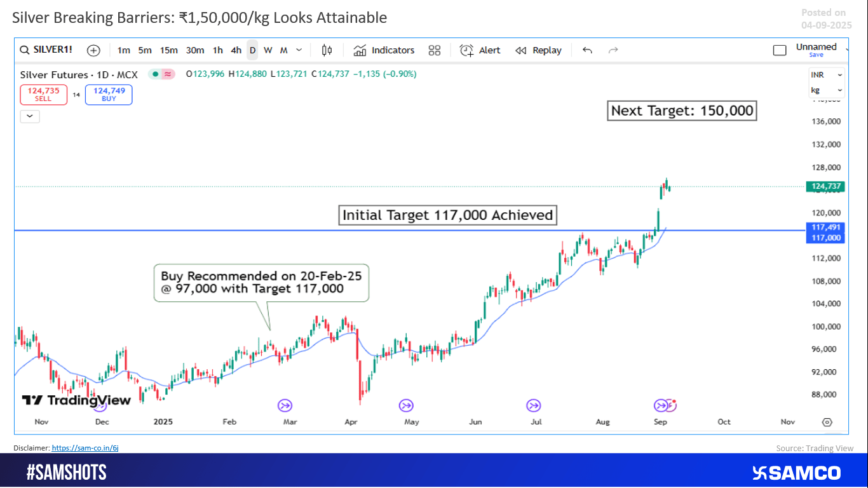868x488 pixels.
Task: Start bar Replay mode
Action: click(x=538, y=50)
